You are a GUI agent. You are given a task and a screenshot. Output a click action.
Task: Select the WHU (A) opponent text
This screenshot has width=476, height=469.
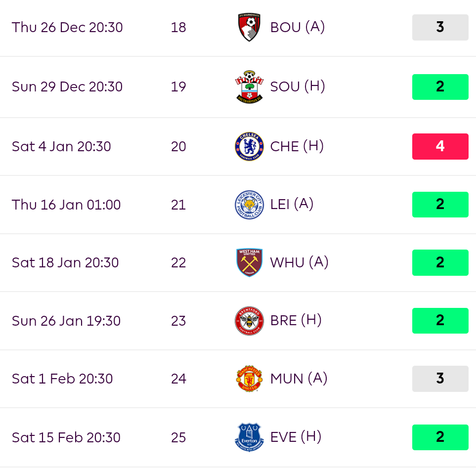pos(300,262)
